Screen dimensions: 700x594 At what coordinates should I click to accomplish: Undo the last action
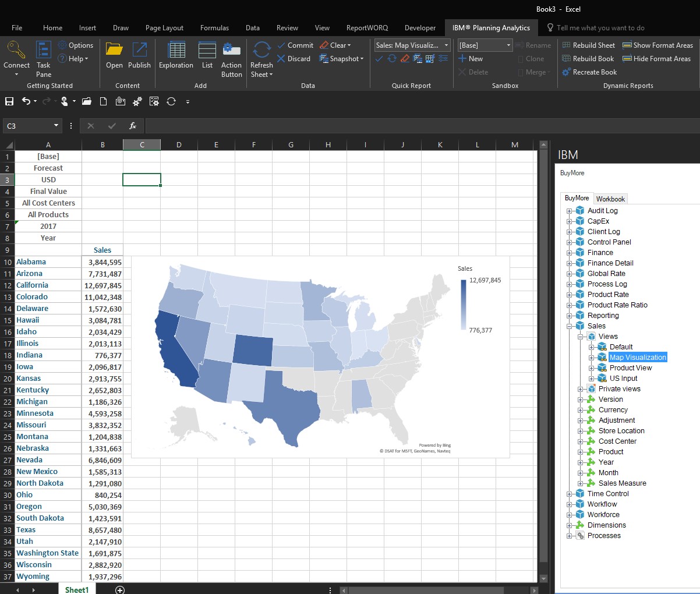point(26,101)
